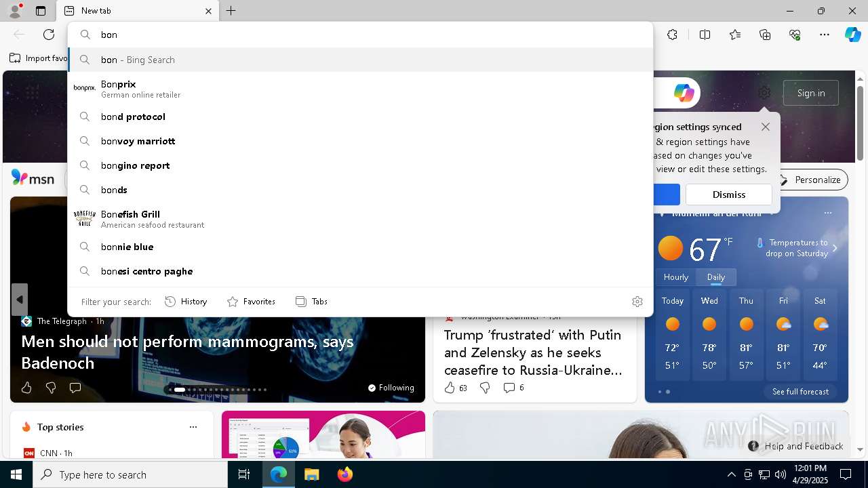This screenshot has width=868, height=488.
Task: Select Sat forecast column
Action: (820, 335)
